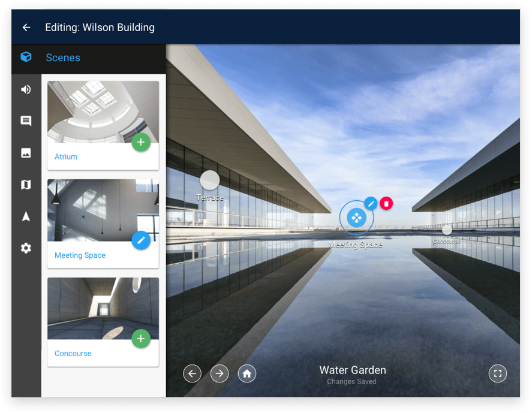Enter fullscreen mode
The width and height of the screenshot is (532, 413).
coord(498,373)
